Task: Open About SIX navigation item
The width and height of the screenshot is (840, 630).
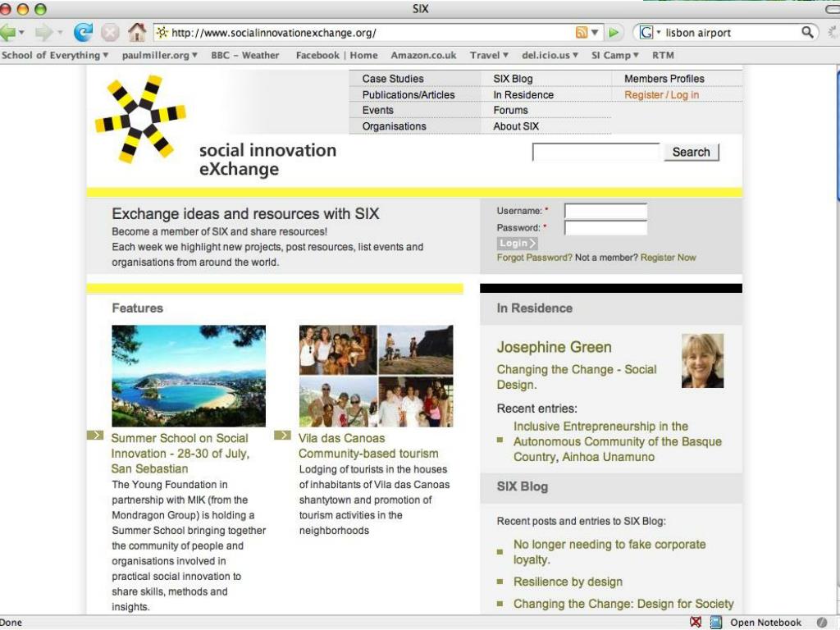Action: pos(516,126)
